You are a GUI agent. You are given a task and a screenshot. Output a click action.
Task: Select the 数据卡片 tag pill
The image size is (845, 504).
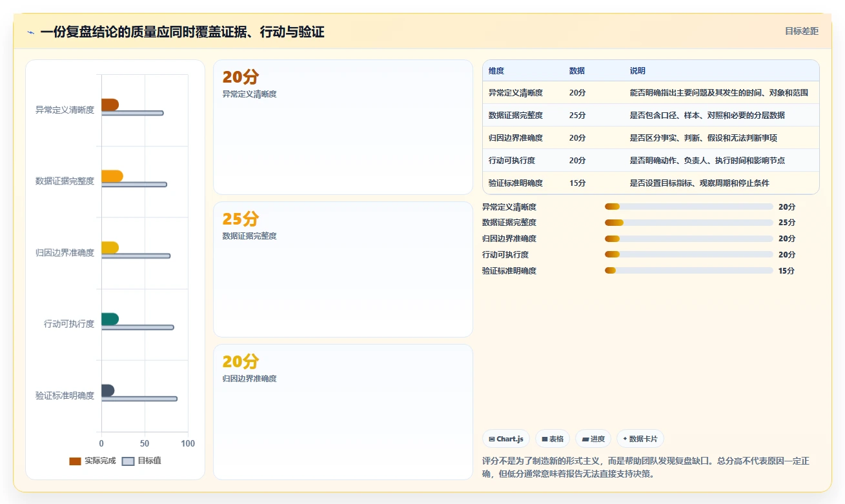(x=640, y=439)
